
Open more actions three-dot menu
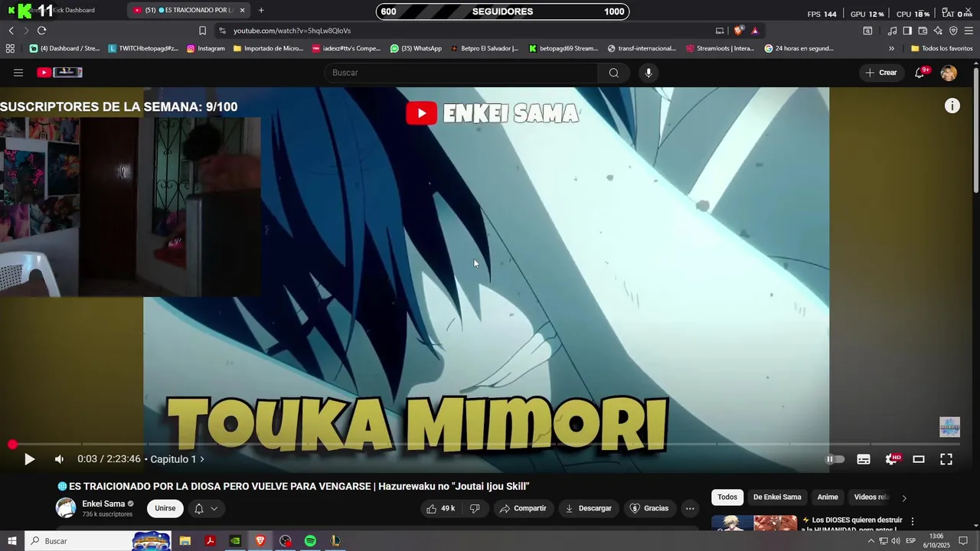[x=690, y=508]
